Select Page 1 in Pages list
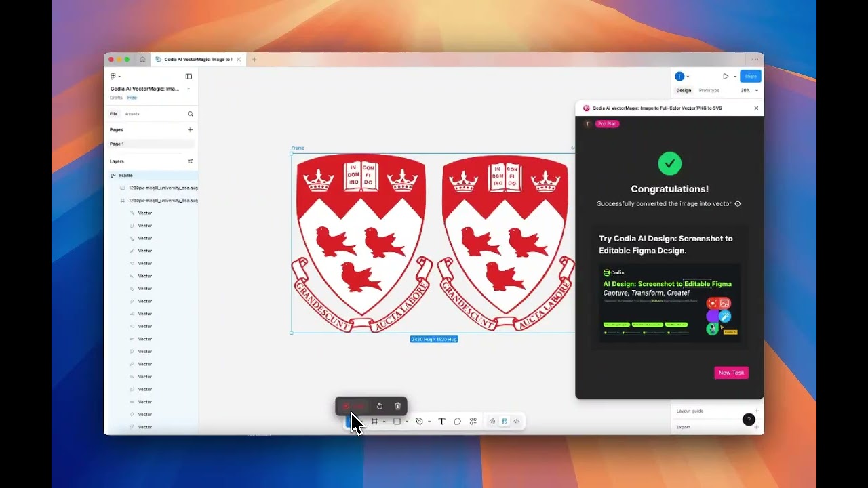Image resolution: width=868 pixels, height=488 pixels. (x=152, y=144)
